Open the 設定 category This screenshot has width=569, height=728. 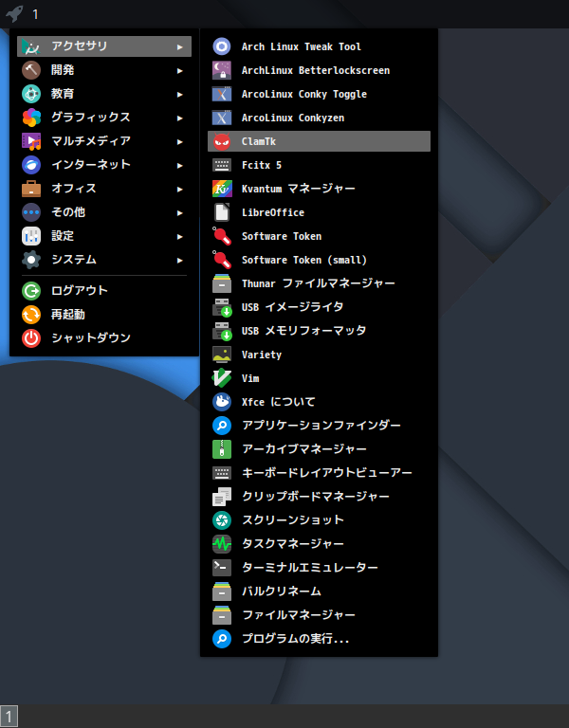pos(104,236)
